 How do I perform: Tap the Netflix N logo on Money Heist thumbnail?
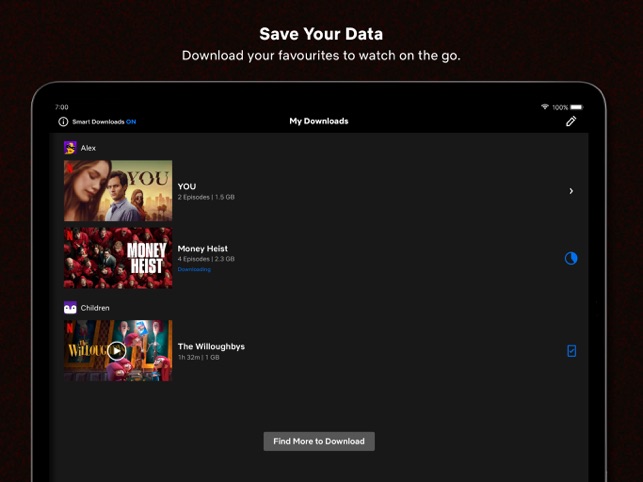(x=70, y=235)
